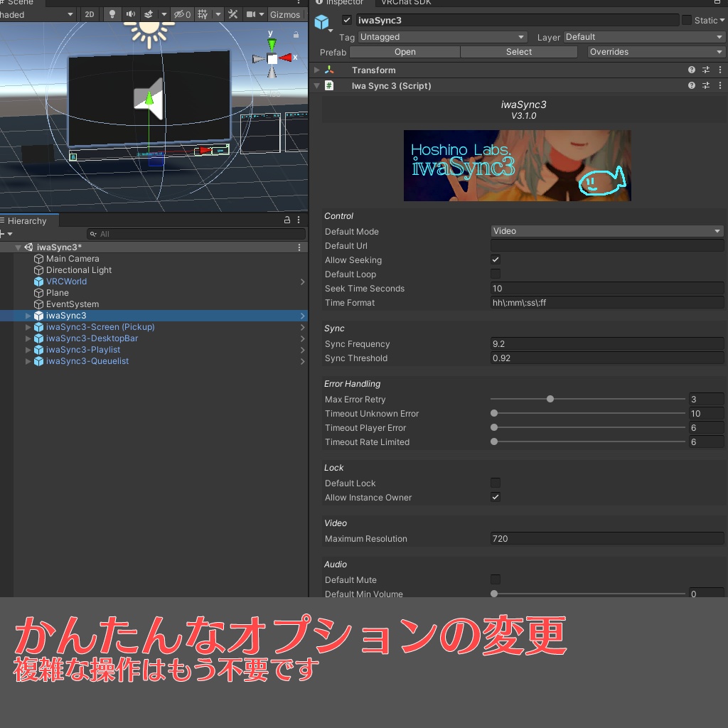Open component tools with the wrench icon
The width and height of the screenshot is (728, 728).
click(234, 14)
